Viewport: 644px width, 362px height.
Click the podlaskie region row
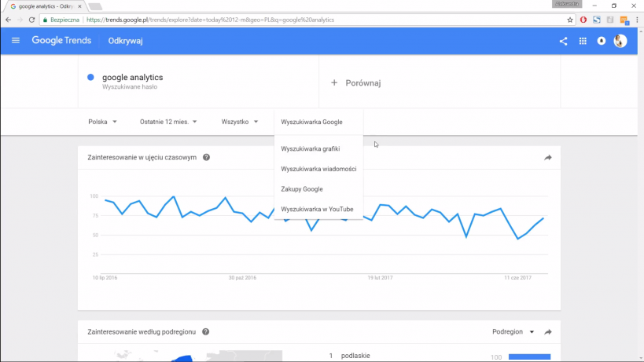(440, 356)
